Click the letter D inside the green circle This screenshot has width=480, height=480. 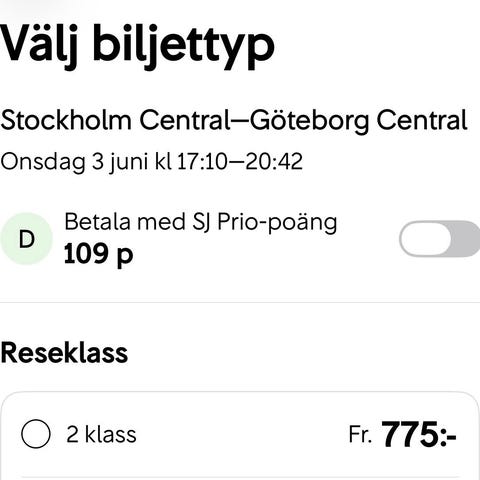(x=27, y=239)
